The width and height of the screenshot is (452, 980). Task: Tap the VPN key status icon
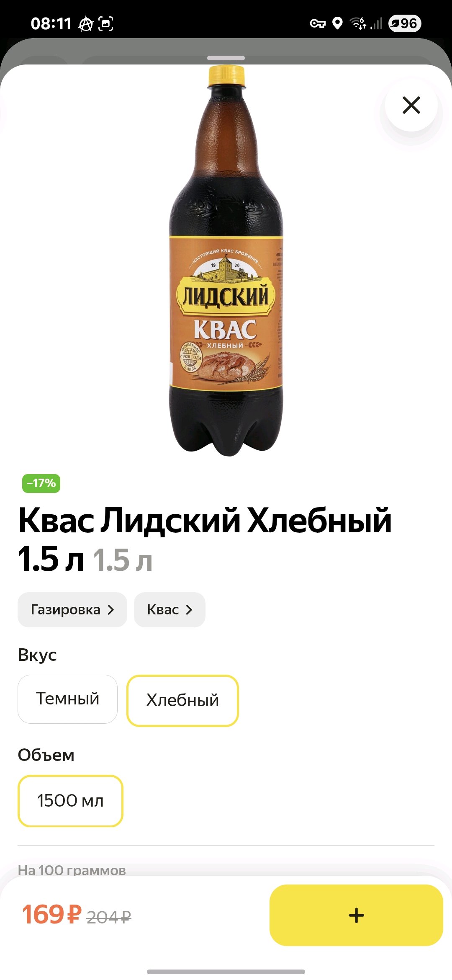318,23
